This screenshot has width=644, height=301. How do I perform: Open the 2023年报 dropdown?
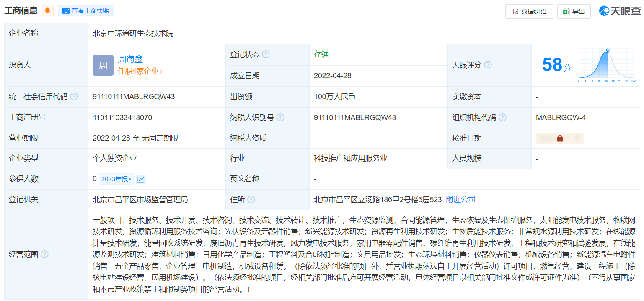click(x=116, y=179)
